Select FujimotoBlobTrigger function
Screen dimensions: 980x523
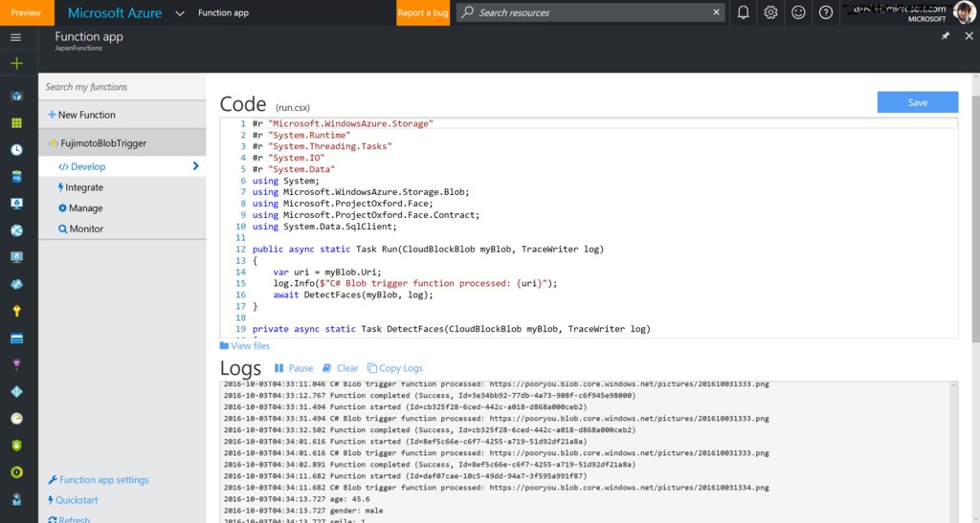pyautogui.click(x=122, y=142)
